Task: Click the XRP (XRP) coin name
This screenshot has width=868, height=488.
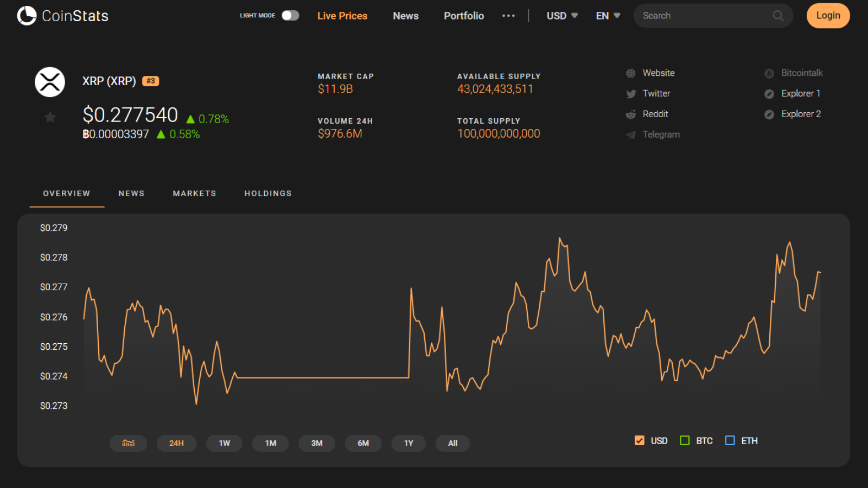Action: 109,81
